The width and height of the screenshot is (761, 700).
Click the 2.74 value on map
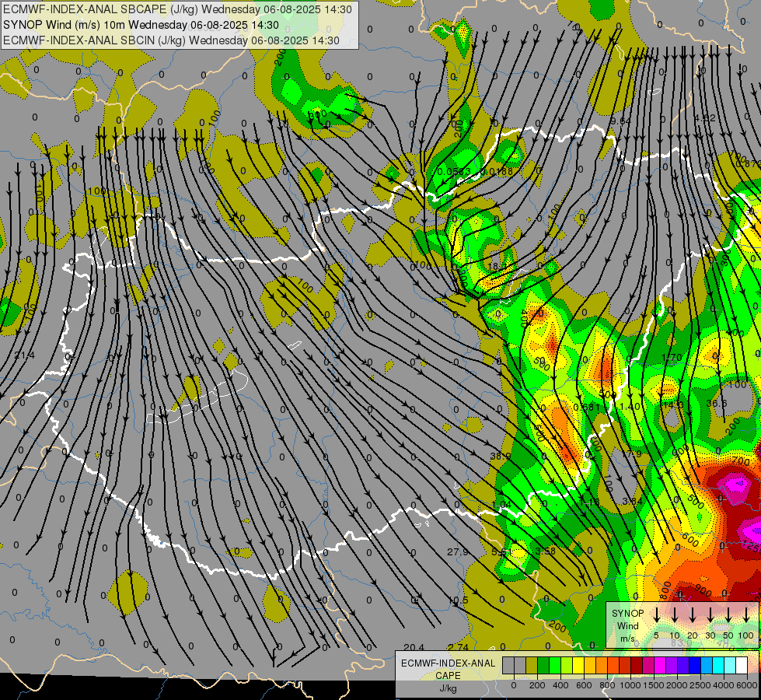[x=458, y=647]
